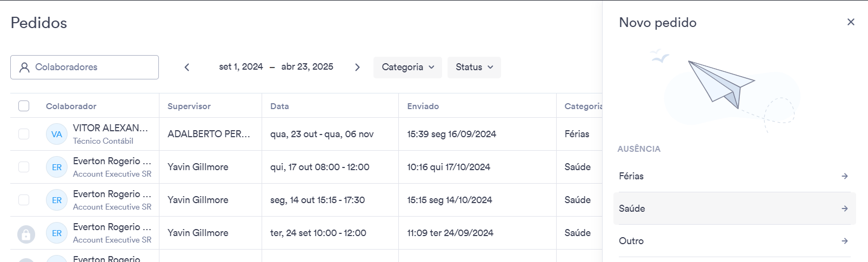The image size is (868, 262).
Task: Click arrow icon next to Outro
Action: 845,241
